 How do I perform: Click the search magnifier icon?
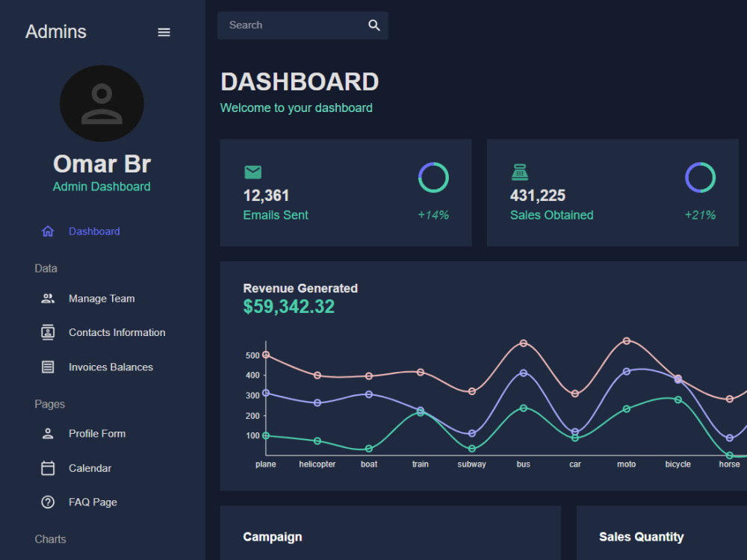[374, 25]
